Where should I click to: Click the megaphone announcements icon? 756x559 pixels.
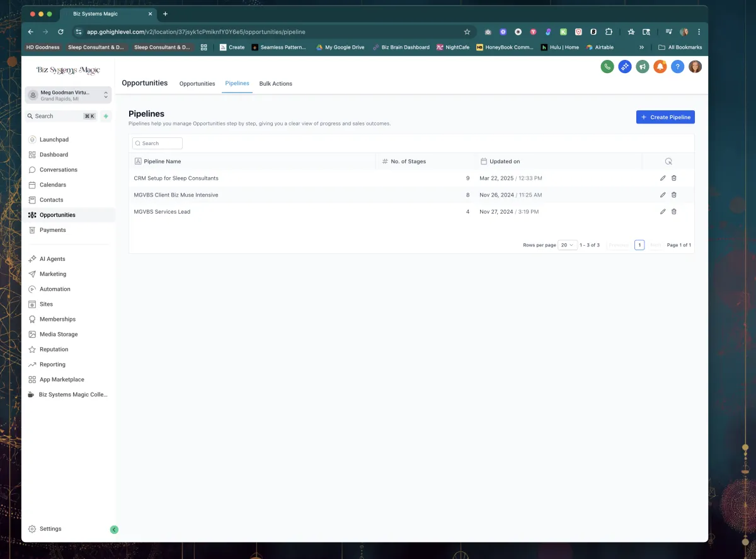click(642, 66)
